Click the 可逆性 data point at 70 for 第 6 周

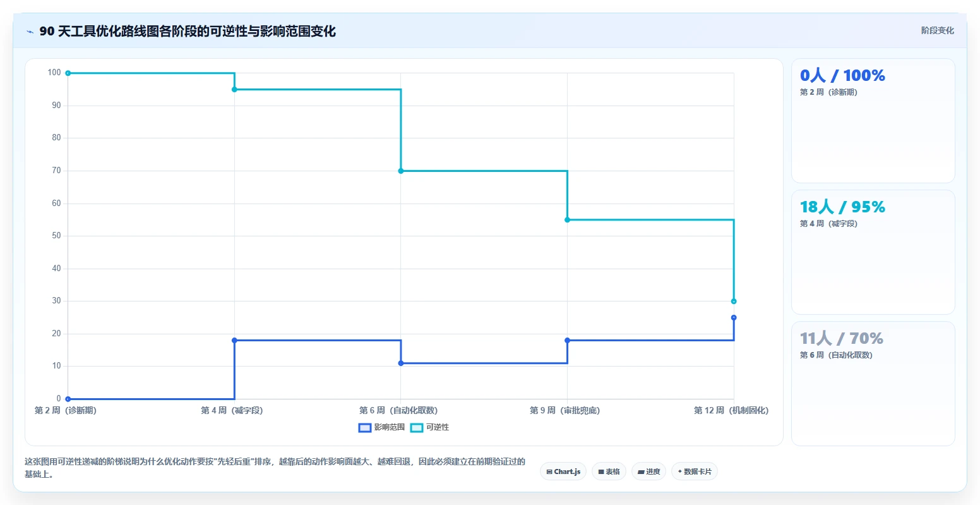(401, 171)
